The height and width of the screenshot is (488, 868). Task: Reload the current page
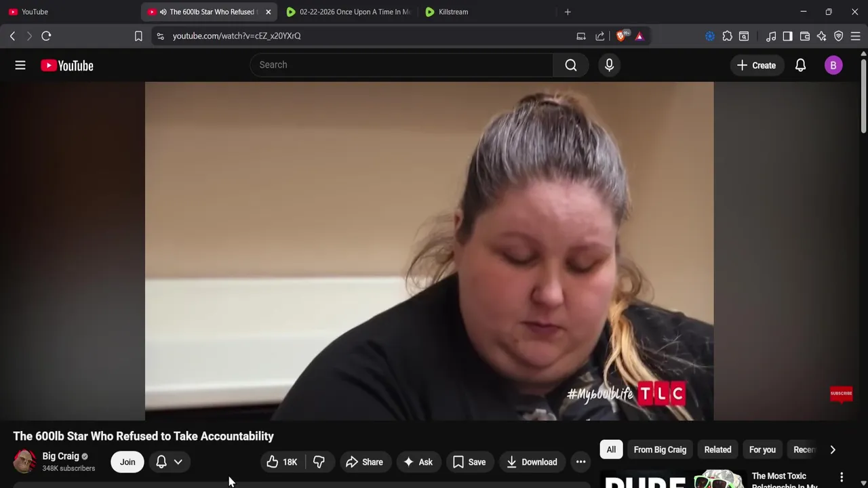click(46, 36)
